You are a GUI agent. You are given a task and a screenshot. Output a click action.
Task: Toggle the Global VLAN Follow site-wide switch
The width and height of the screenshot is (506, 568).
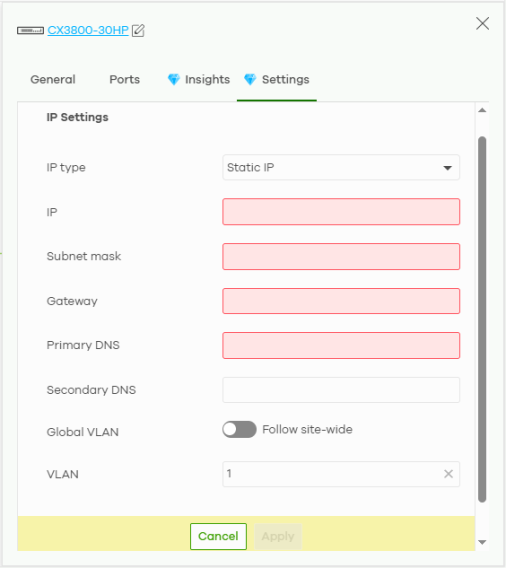(x=239, y=430)
